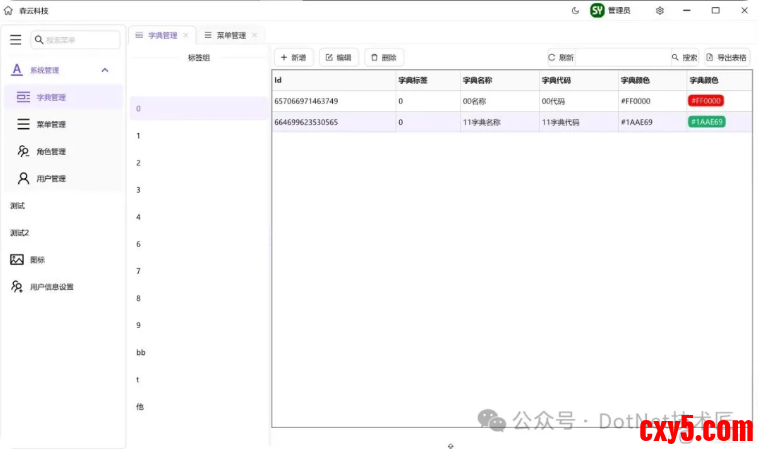Image resolution: width=758 pixels, height=449 pixels.
Task: Select tag group item bb
Action: click(141, 353)
